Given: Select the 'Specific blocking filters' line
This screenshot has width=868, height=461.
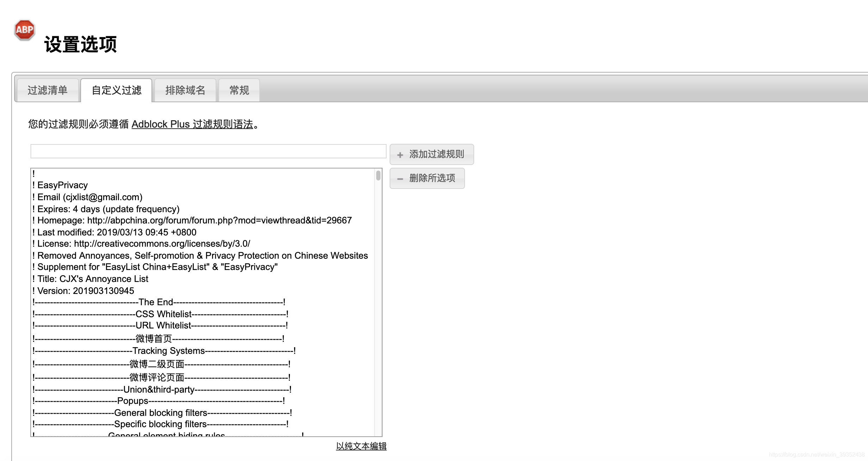Looking at the screenshot, I should (203, 424).
